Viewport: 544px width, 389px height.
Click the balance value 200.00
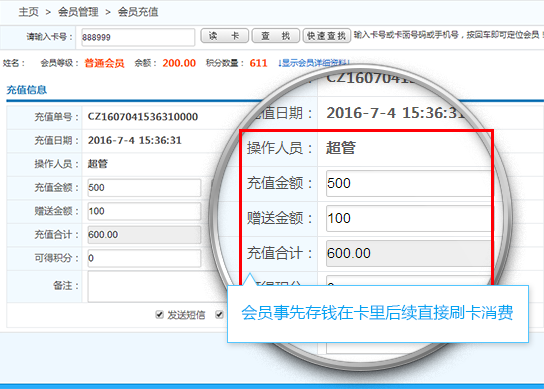(179, 63)
